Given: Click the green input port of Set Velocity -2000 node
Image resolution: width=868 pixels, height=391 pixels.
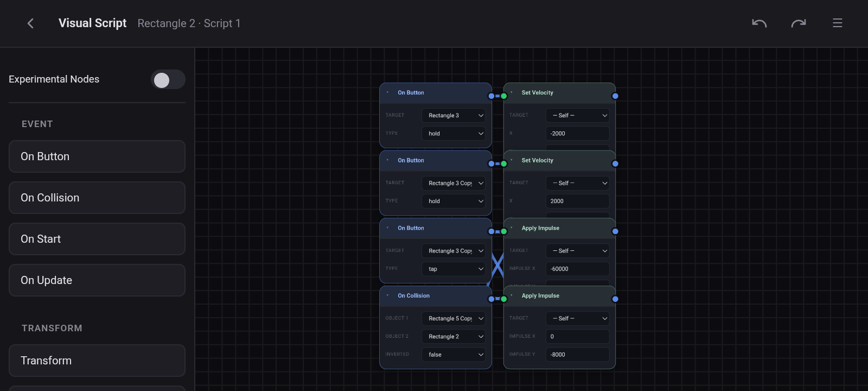Looking at the screenshot, I should pyautogui.click(x=504, y=96).
